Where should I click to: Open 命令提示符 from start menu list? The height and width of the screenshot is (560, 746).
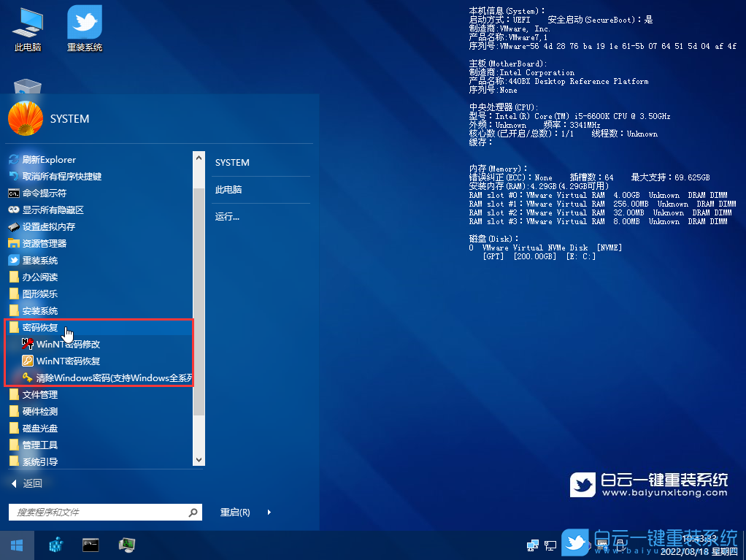[x=44, y=193]
